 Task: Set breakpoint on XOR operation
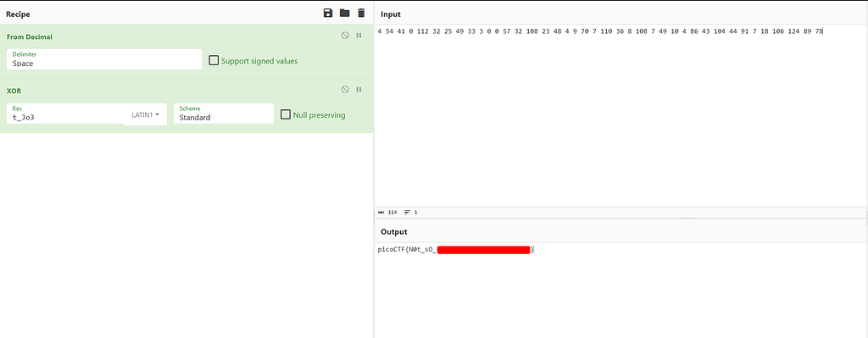[x=359, y=89]
